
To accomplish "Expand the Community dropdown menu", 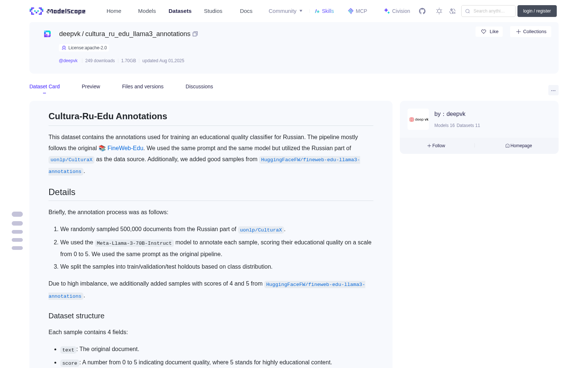I will [x=286, y=11].
